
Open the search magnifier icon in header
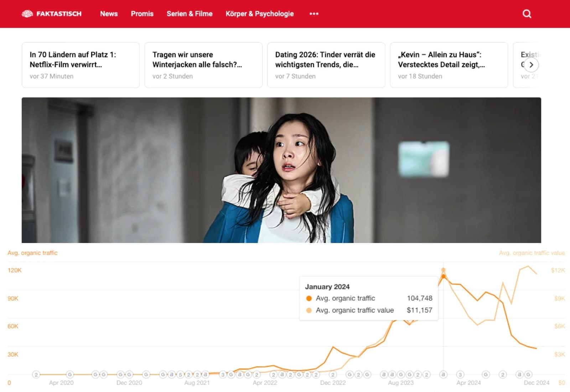tap(527, 14)
